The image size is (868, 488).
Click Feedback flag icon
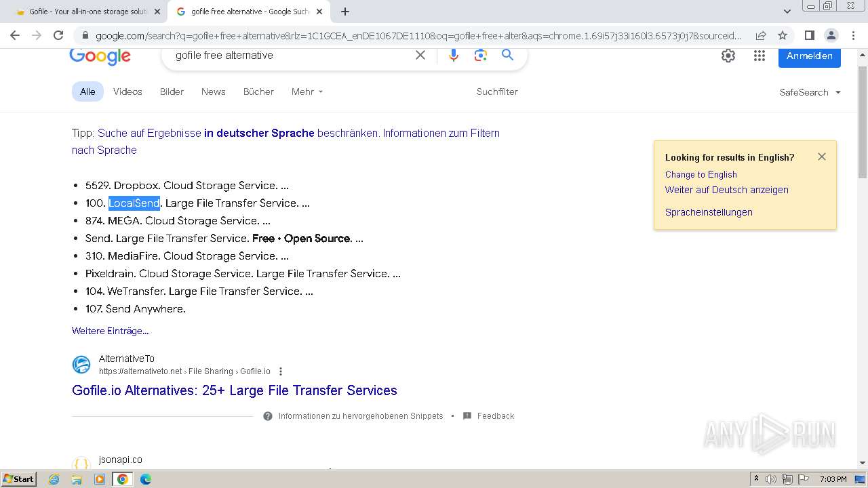coord(467,416)
